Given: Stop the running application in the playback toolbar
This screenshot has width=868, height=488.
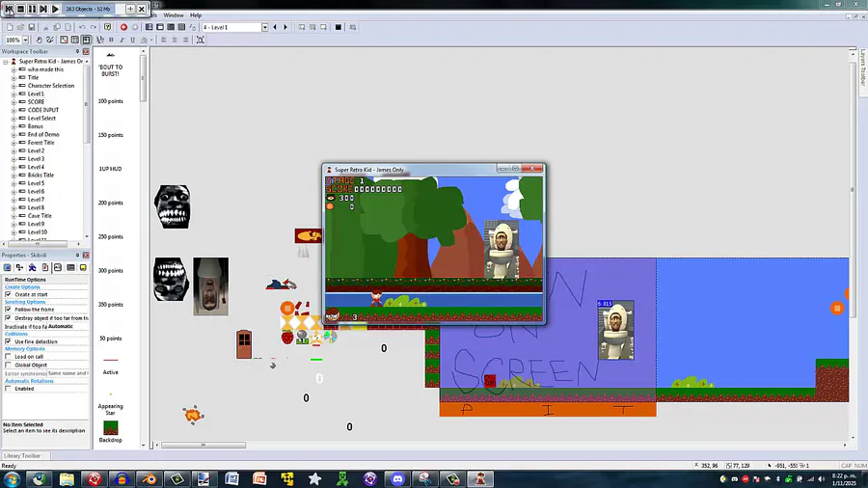Looking at the screenshot, I should tap(20, 9).
